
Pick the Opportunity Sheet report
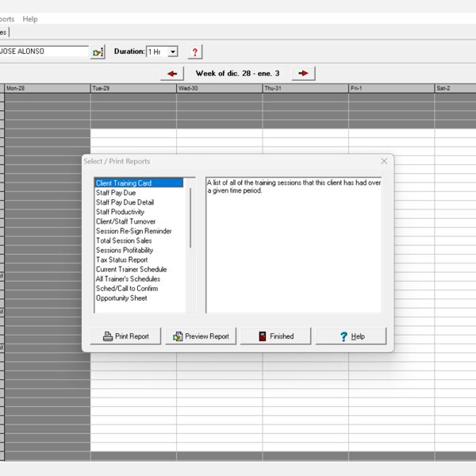121,298
